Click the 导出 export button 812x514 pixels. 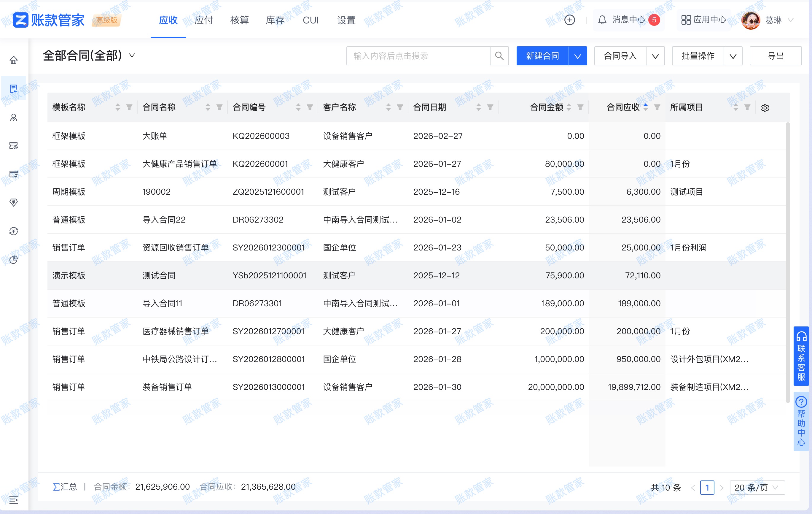(x=775, y=56)
